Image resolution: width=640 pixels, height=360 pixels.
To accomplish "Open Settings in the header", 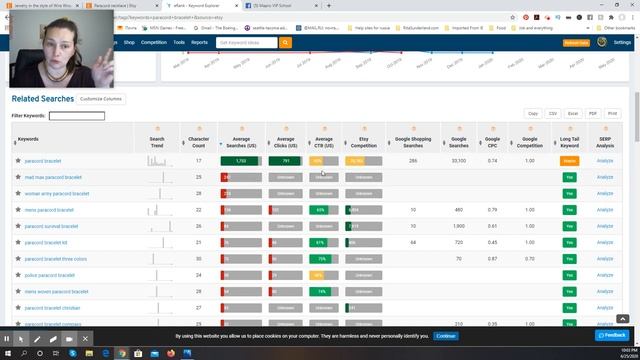I will tap(622, 42).
